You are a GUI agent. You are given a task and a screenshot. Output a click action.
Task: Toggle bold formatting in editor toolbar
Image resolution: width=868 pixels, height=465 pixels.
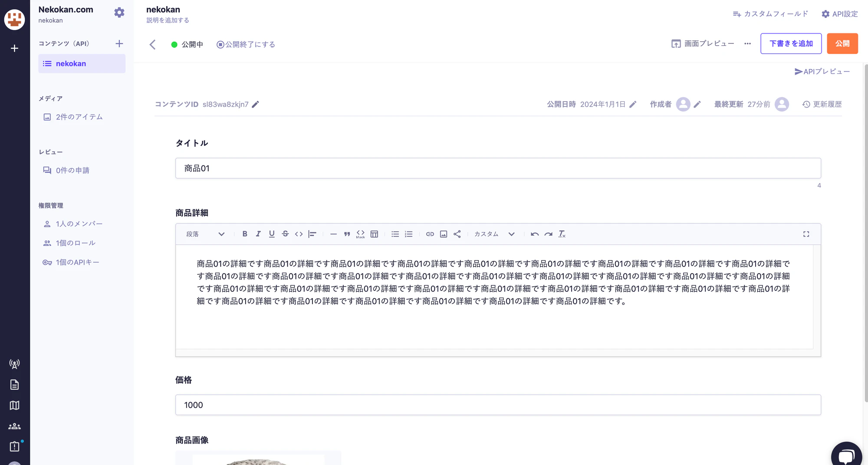[245, 234]
